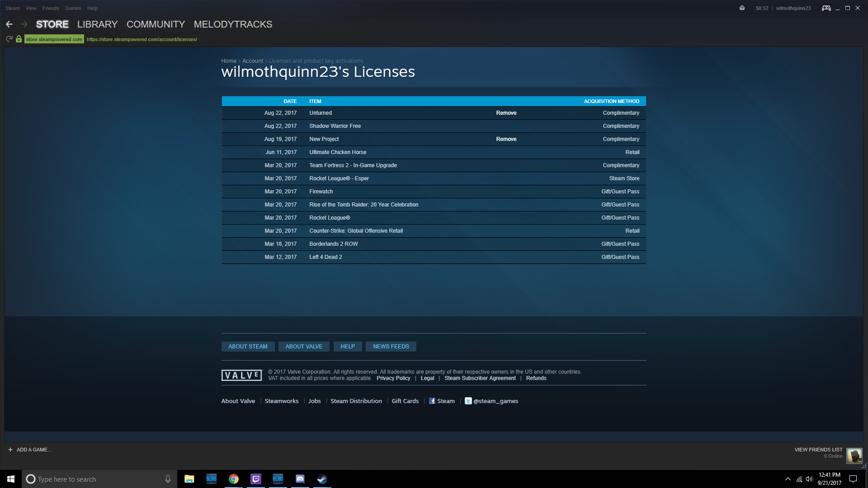Open File Explorer from the taskbar
This screenshot has width=868, height=488.
[189, 479]
